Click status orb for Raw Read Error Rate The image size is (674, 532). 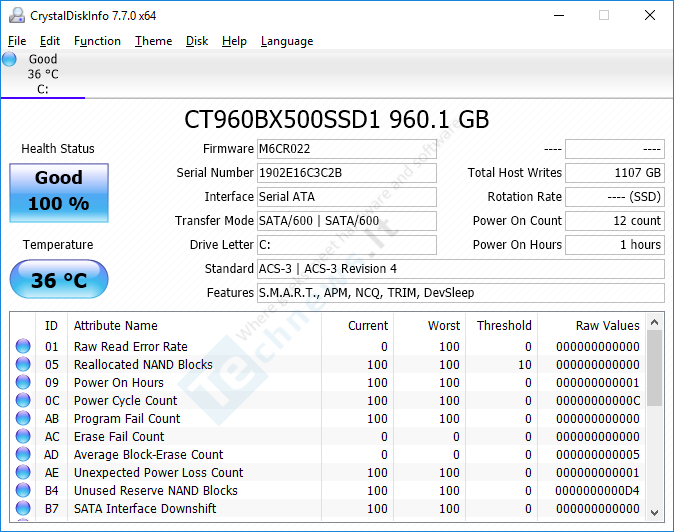(x=23, y=346)
